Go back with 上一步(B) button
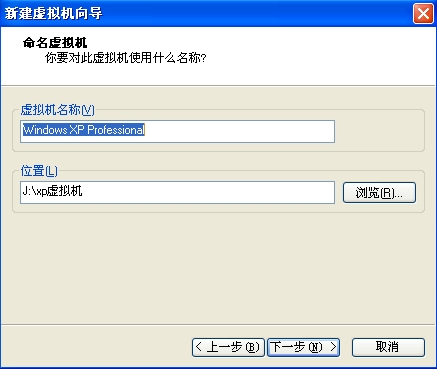Screen dimensions: 437x369 [x=228, y=347]
